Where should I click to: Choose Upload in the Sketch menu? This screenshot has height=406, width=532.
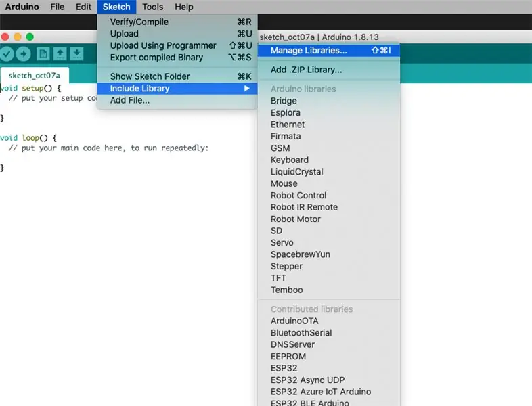tap(177, 34)
